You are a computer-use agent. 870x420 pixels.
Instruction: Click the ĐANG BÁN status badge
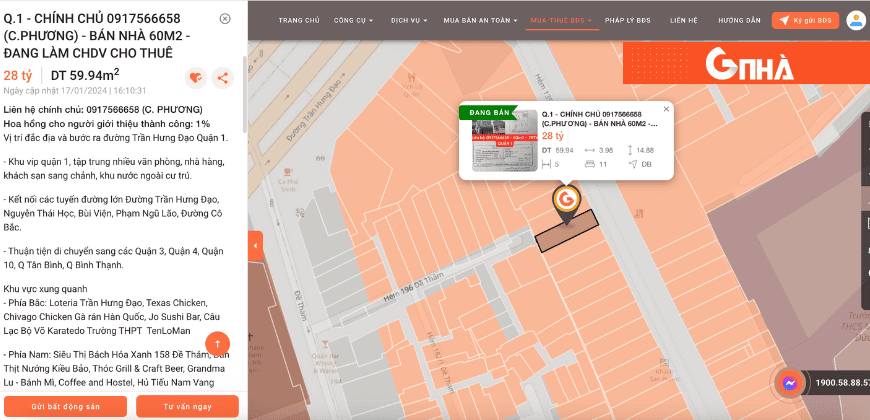[488, 113]
